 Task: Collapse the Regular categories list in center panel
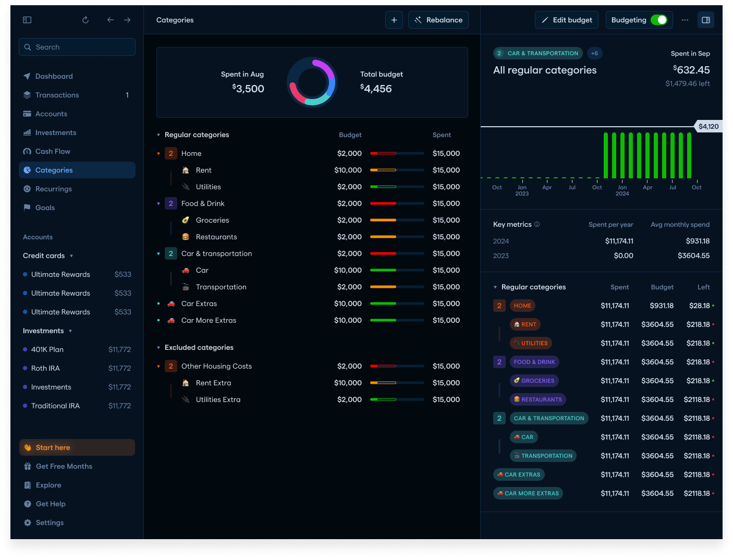[158, 135]
